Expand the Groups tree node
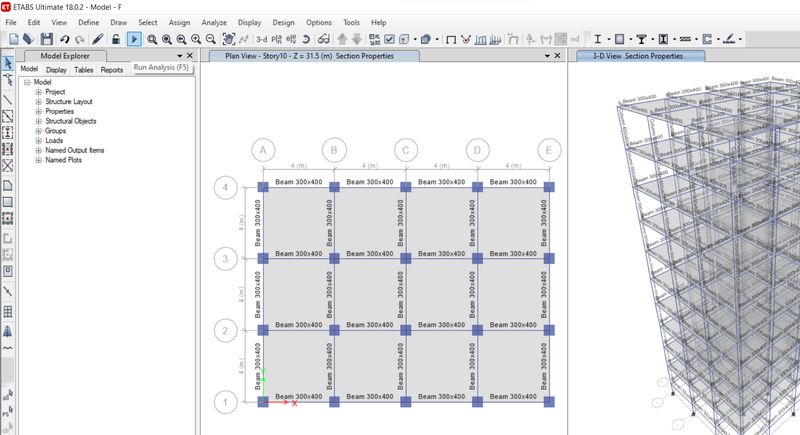This screenshot has height=435, width=800. tap(38, 131)
